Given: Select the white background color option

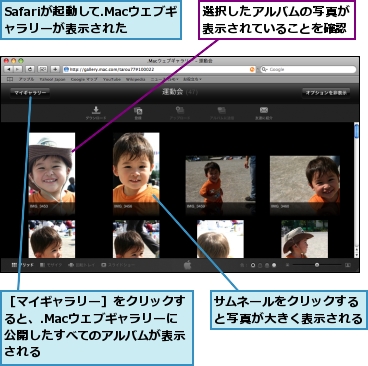Looking at the screenshot, I should [274, 265].
